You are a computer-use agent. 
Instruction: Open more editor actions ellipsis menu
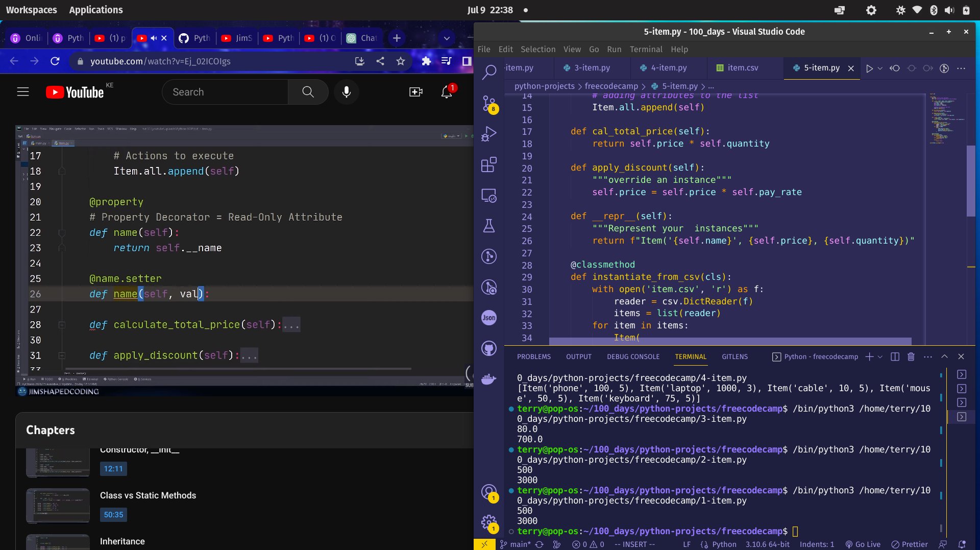[961, 68]
